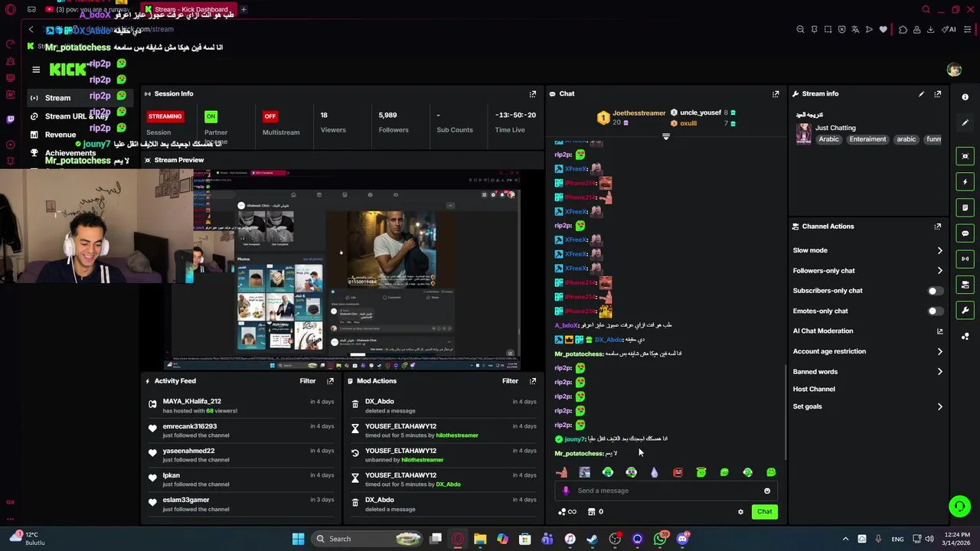
Task: Open the Mod Actions Filter
Action: (510, 381)
